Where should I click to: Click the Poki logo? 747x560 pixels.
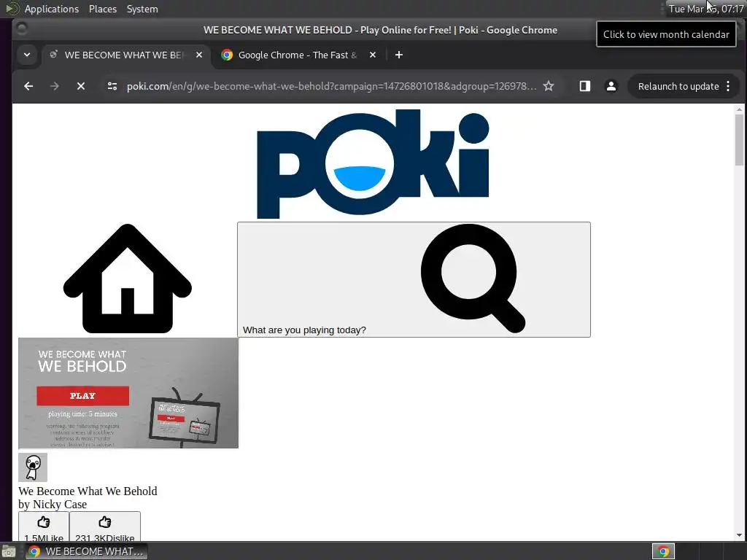(x=373, y=164)
